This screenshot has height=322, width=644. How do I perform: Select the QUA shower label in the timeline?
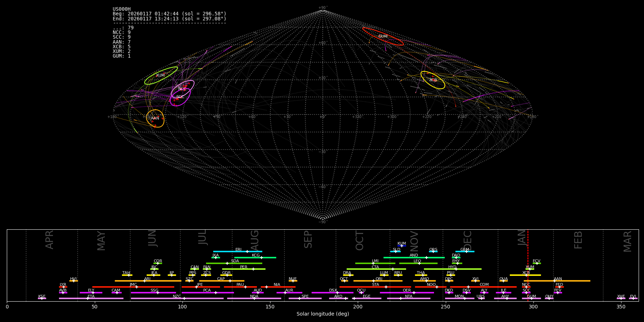click(x=503, y=279)
